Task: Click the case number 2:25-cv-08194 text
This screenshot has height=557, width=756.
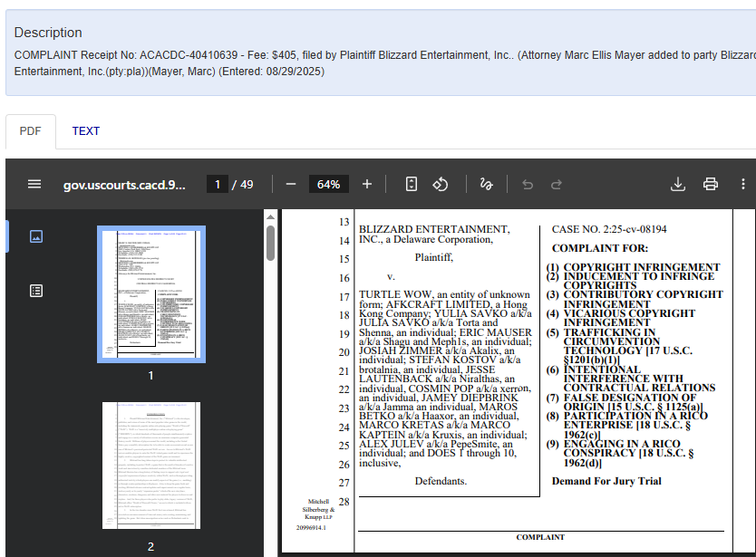Action: click(x=635, y=229)
